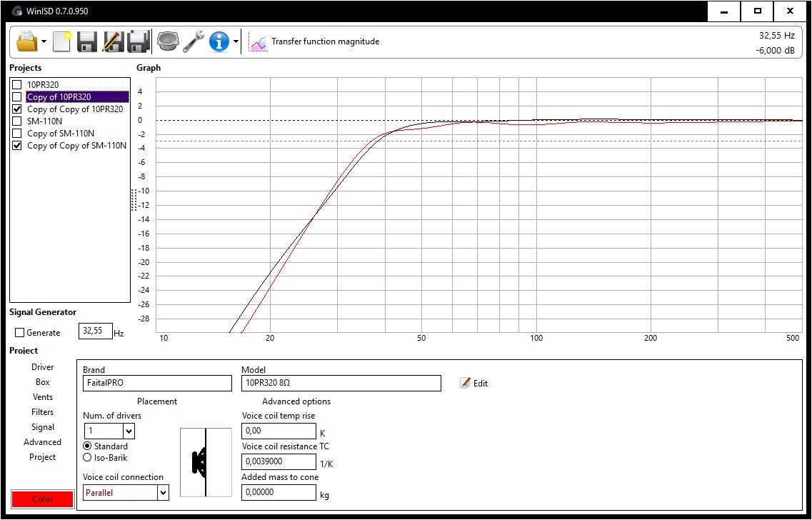Open project with the folder icon
The image size is (812, 520).
(x=27, y=41)
